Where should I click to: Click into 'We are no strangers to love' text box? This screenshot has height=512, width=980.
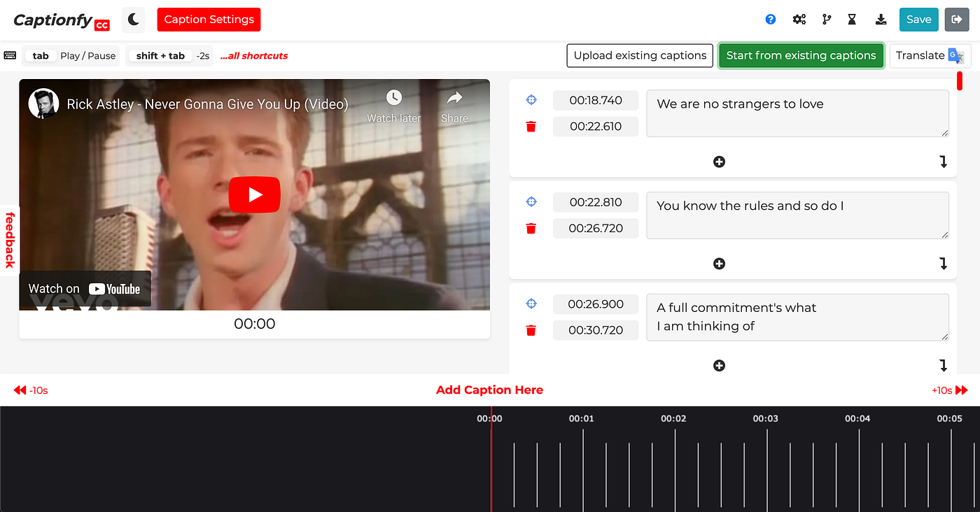(797, 113)
